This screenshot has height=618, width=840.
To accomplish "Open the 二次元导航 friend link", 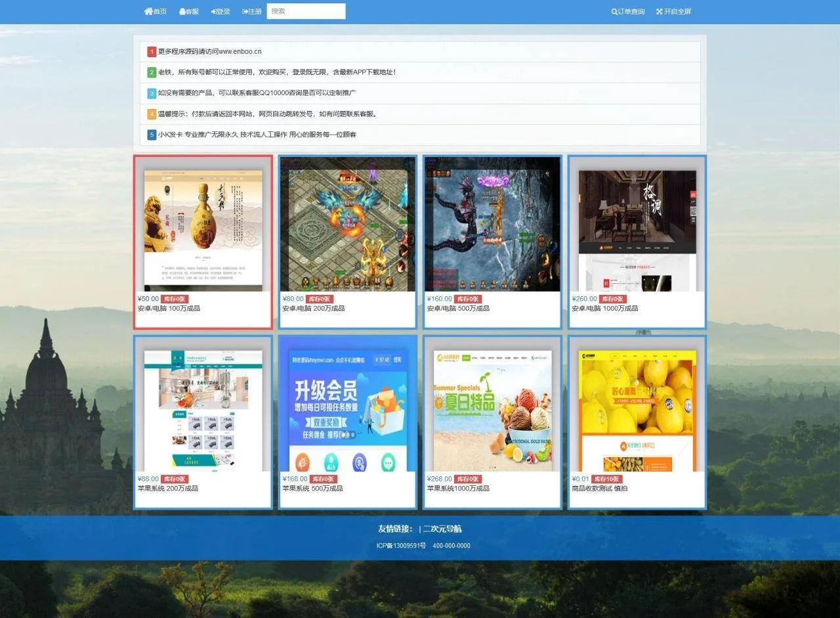I will pyautogui.click(x=442, y=529).
